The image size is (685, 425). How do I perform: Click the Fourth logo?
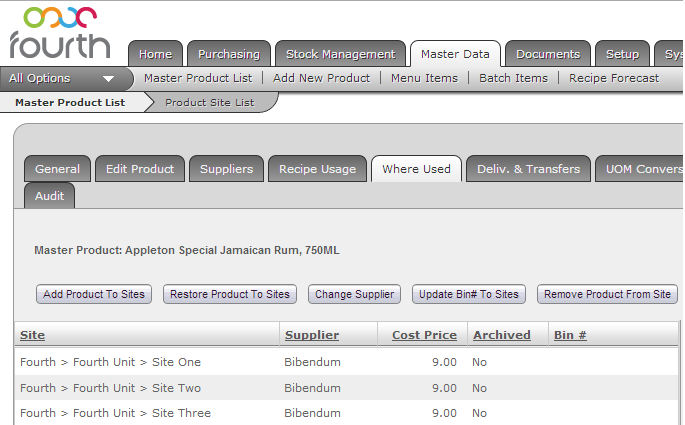tap(59, 32)
